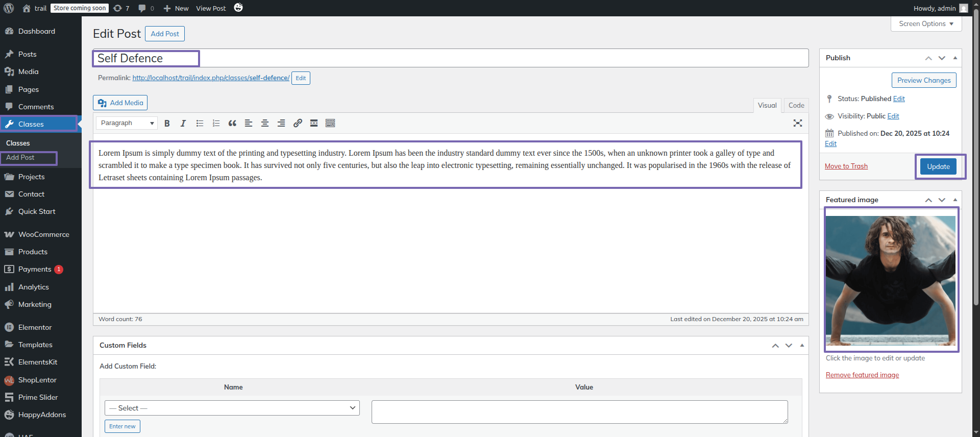
Task: Click the insert link icon
Action: click(298, 123)
